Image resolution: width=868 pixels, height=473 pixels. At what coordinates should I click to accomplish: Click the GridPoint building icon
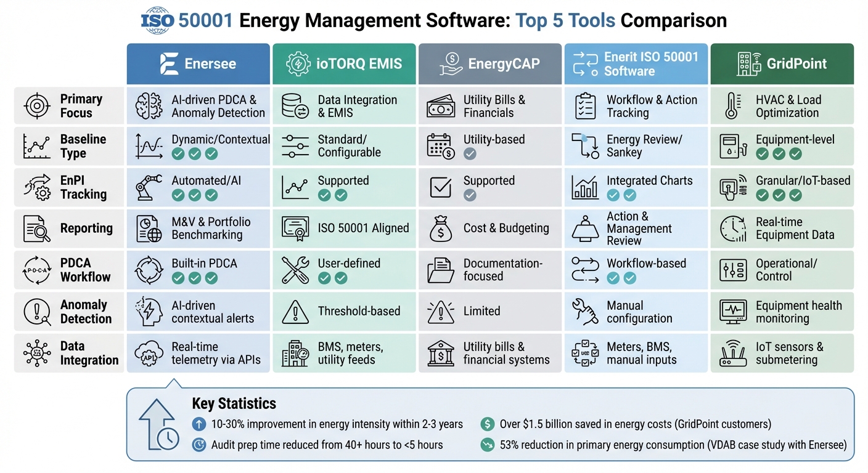[x=748, y=64]
